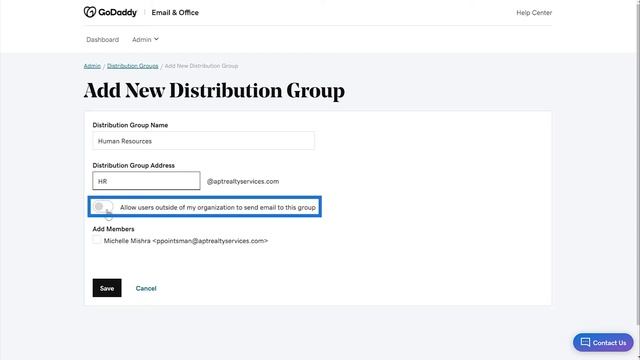Click the Distribution Group Address field
Screen dimensions: 640x360
[146, 181]
